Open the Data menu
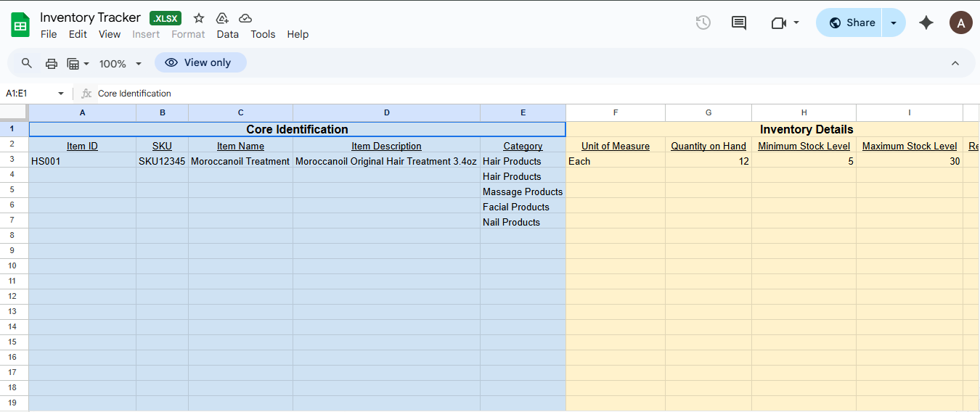This screenshot has height=412, width=980. [227, 34]
